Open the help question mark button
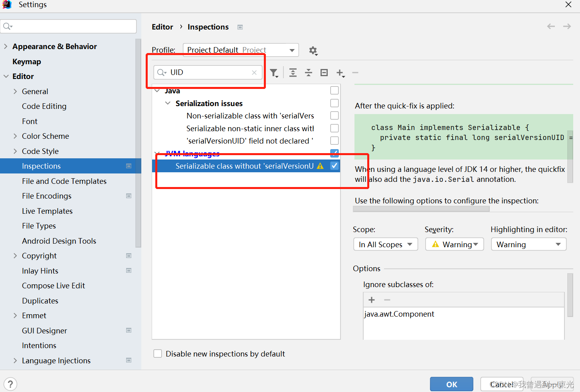 tap(10, 384)
